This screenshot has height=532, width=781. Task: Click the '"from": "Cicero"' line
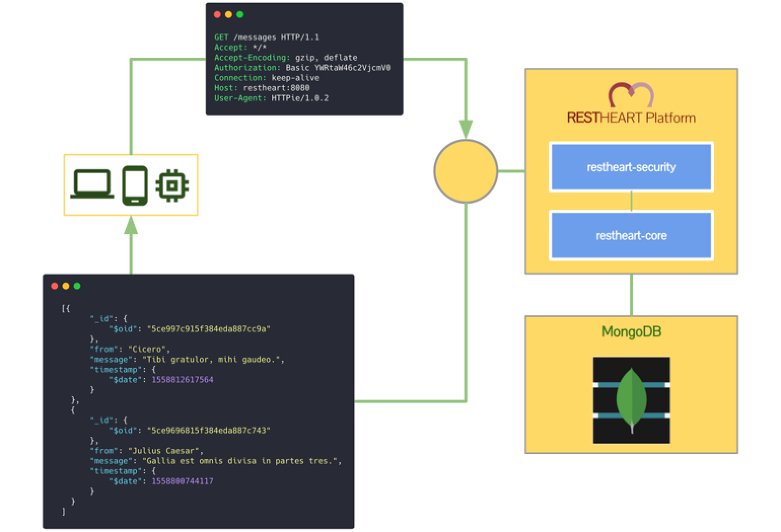click(130, 349)
